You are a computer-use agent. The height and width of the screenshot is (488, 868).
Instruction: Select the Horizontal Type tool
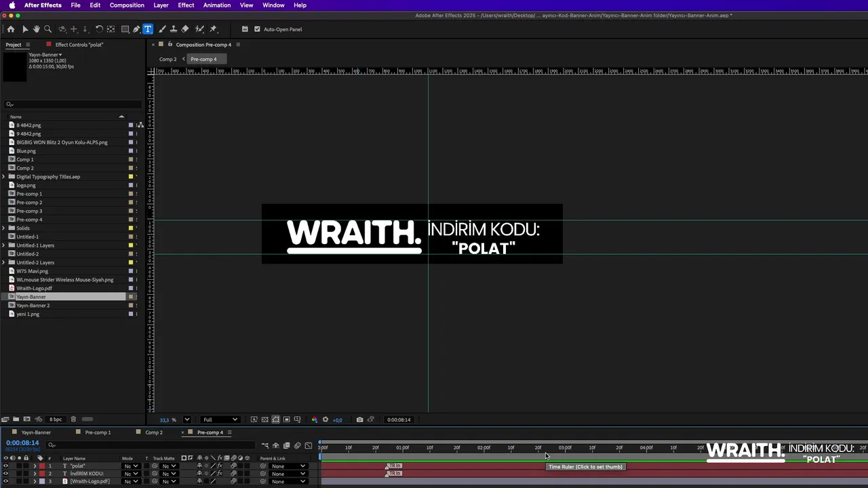click(148, 29)
